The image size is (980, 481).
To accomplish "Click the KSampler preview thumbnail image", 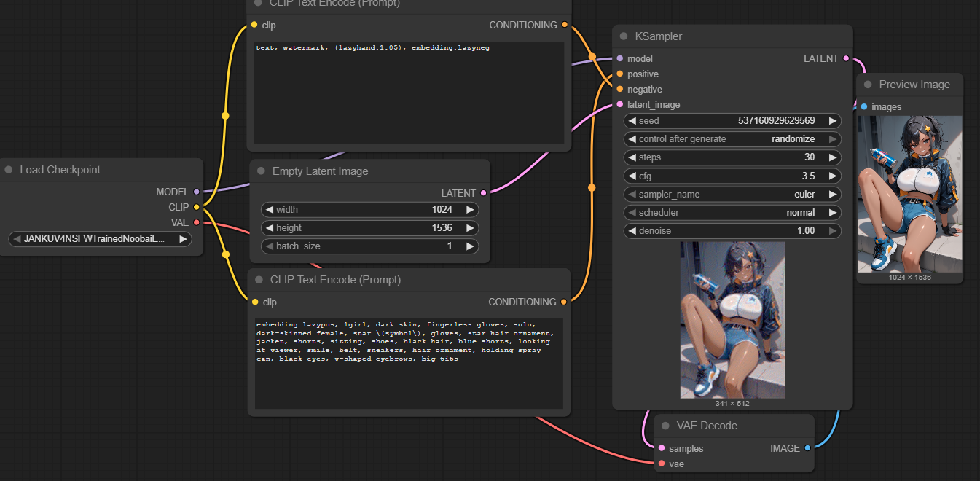I will (x=732, y=320).
